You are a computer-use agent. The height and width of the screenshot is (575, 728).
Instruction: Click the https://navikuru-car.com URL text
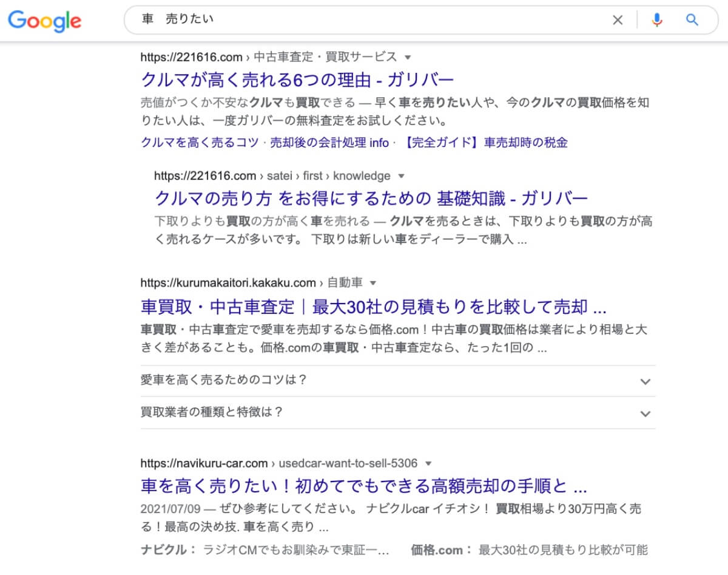pos(204,463)
